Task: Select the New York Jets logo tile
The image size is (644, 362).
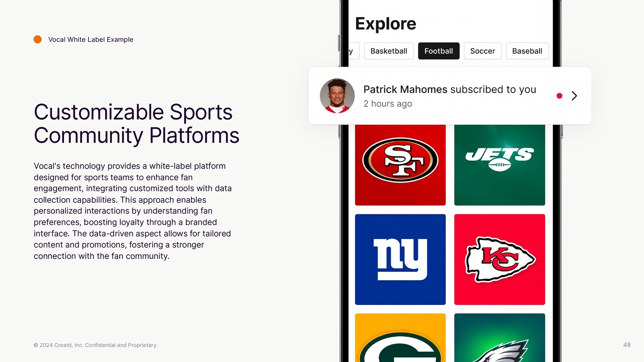Action: [x=499, y=165]
